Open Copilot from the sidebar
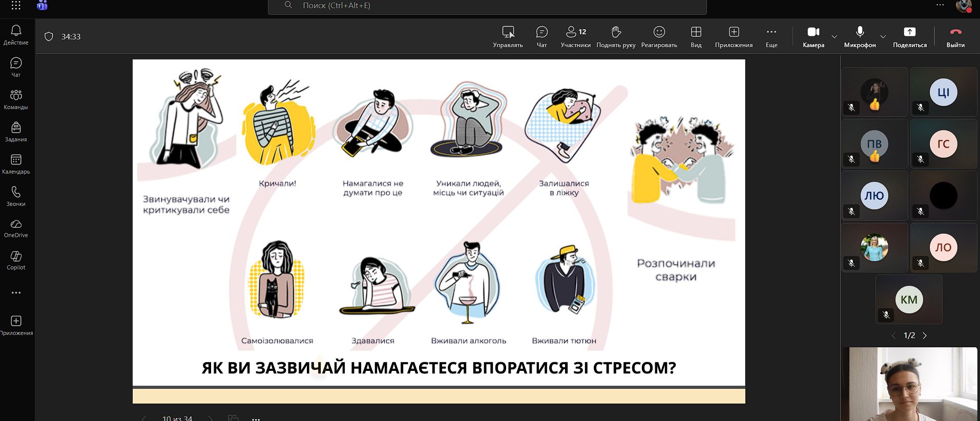Image resolution: width=980 pixels, height=421 pixels. click(16, 260)
